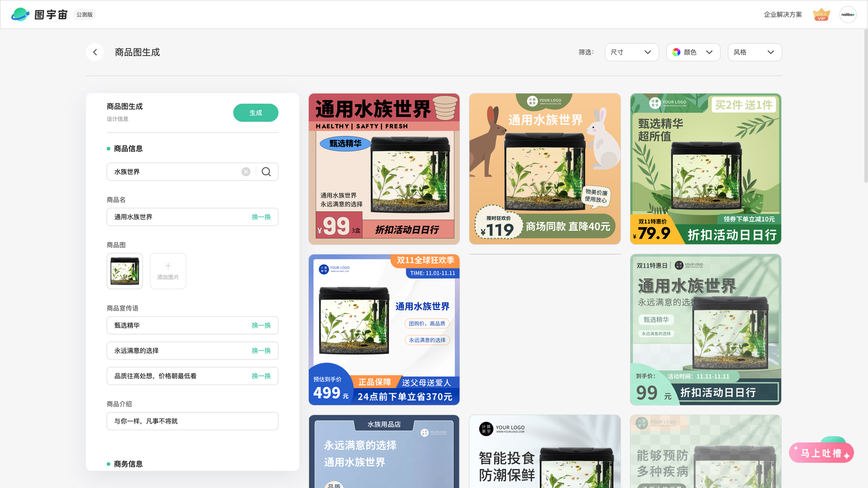Open 企业解决方案 link
Viewport: 868px width, 488px height.
coord(782,14)
